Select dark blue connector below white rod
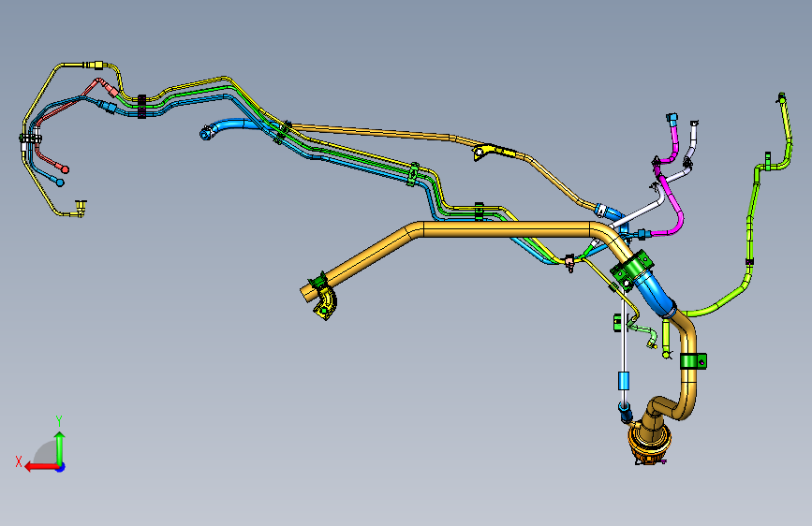 (x=626, y=413)
